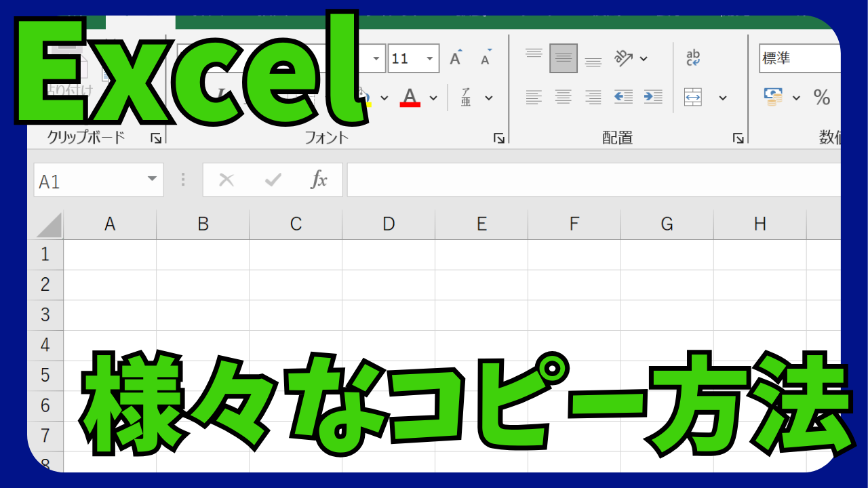Image resolution: width=868 pixels, height=488 pixels.
Task: Toggle the highlighted middle vertical align button
Action: (564, 58)
